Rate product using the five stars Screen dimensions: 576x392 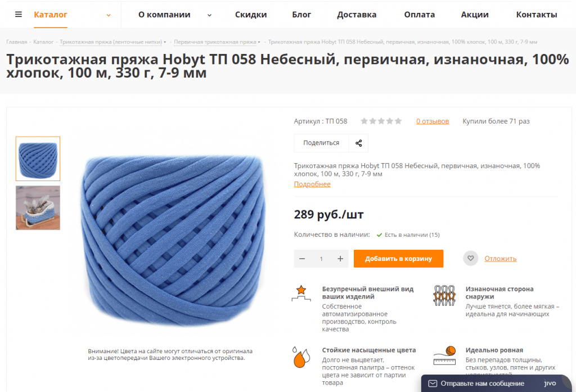click(x=381, y=121)
